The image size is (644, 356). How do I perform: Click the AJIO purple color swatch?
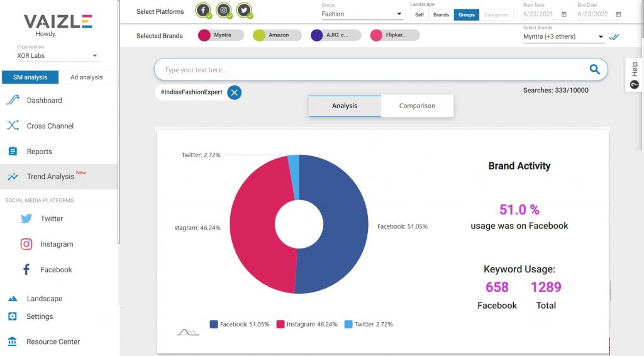[317, 35]
